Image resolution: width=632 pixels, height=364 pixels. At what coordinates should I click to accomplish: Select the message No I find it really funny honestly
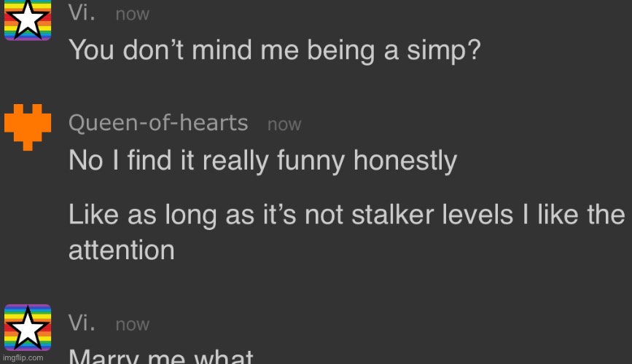(x=263, y=161)
